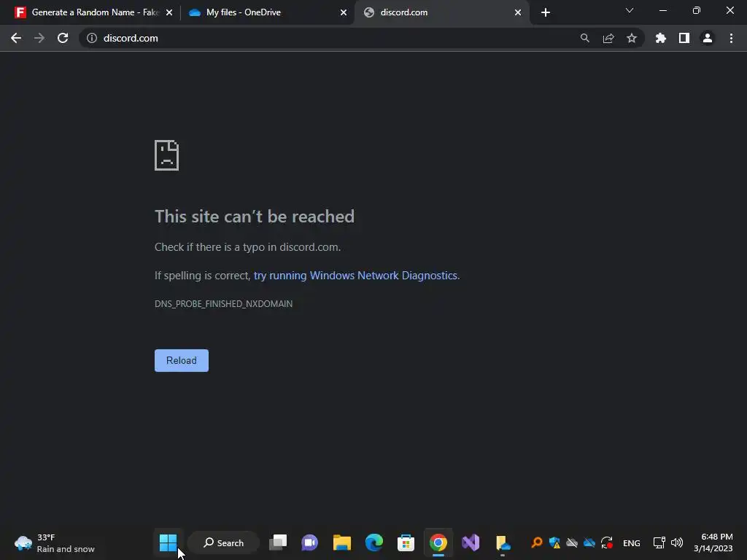This screenshot has height=560, width=747.
Task: Switch to the My files - OneDrive tab
Action: pyautogui.click(x=267, y=12)
